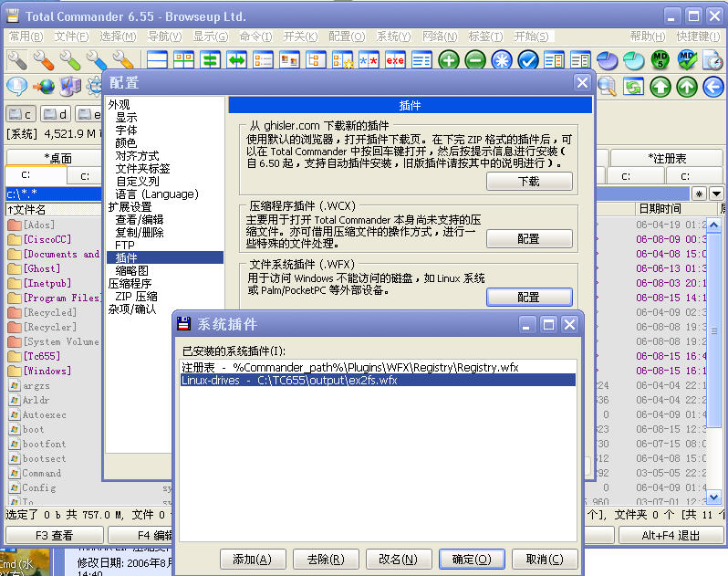Viewport: 728px width, 576px height.
Task: Show the folder tree view icon
Action: [x=317, y=60]
